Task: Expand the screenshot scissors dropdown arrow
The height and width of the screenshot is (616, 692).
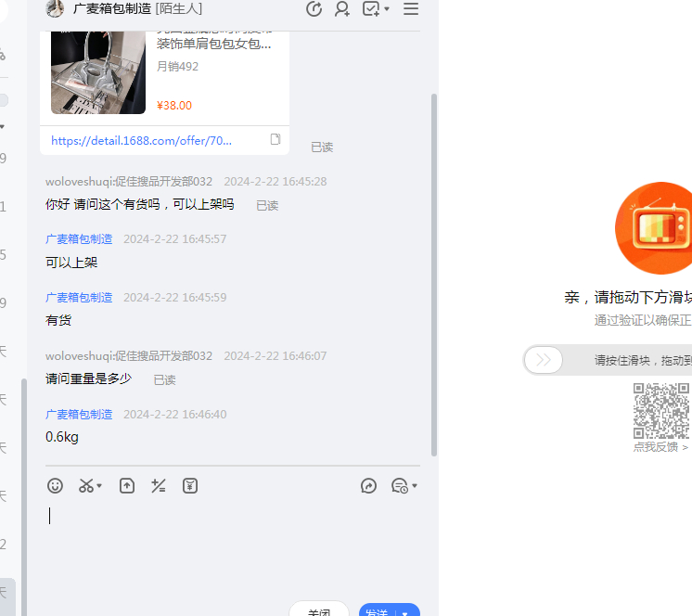Action: coord(100,485)
